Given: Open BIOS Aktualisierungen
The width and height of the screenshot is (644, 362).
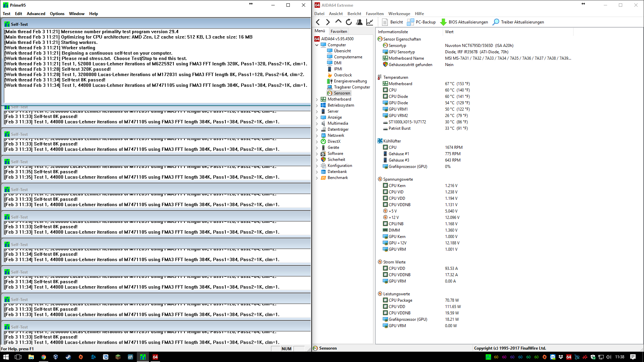Looking at the screenshot, I should 464,22.
